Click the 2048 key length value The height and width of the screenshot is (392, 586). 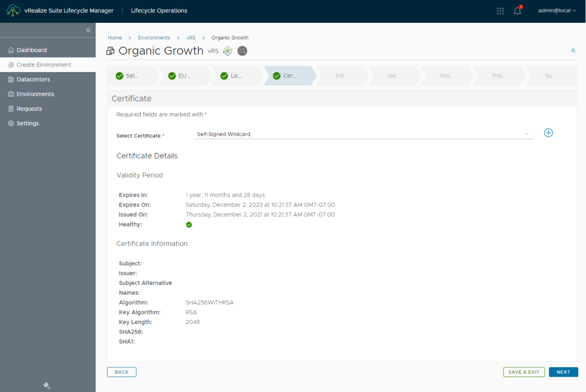click(192, 322)
